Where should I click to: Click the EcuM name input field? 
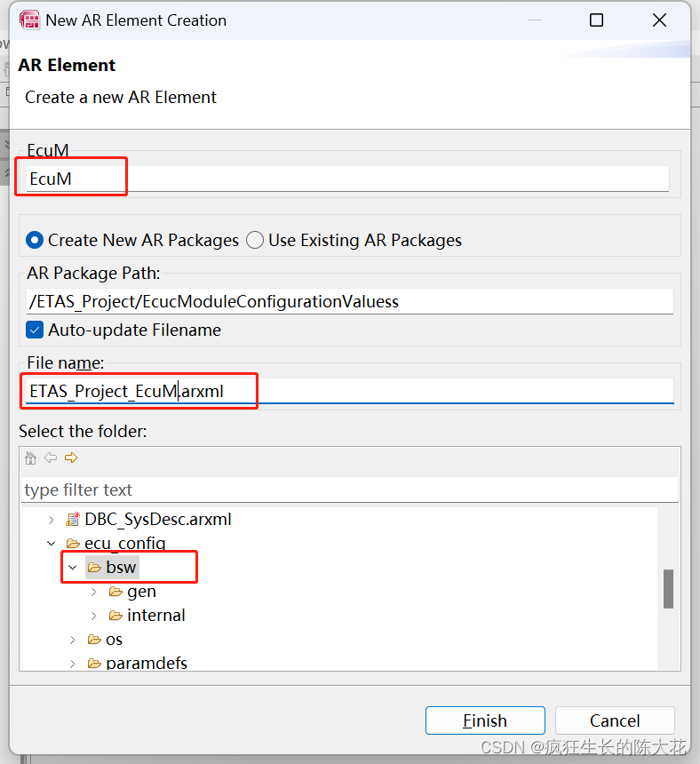(x=266, y=179)
